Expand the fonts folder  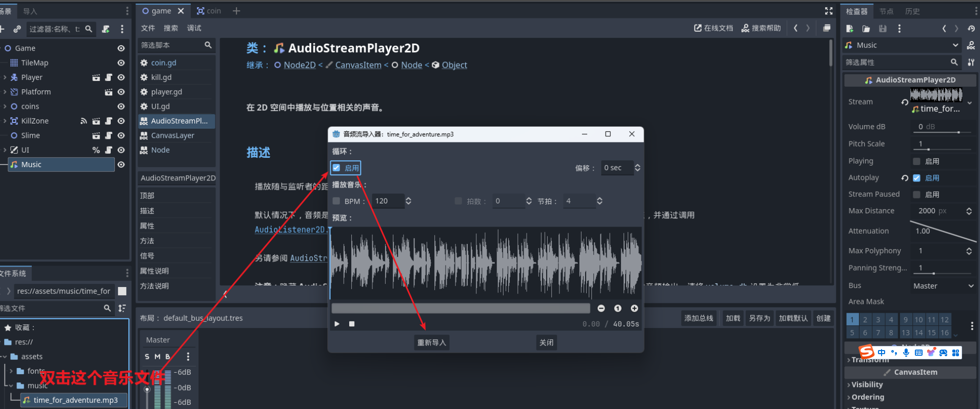11,371
